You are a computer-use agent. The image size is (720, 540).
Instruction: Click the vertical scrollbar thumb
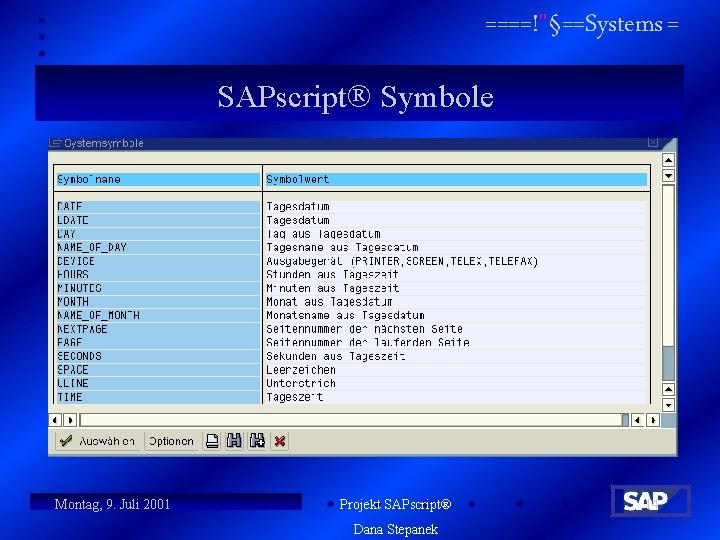tap(668, 363)
